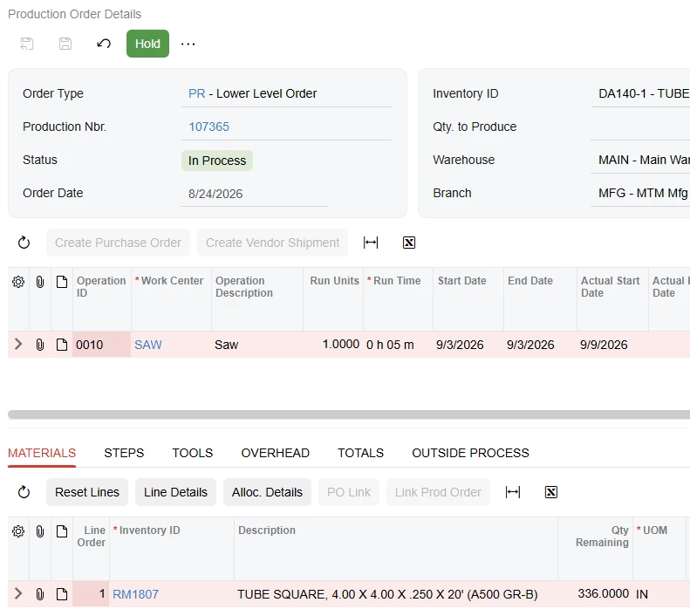This screenshot has height=616, width=690.
Task: Refresh the operations grid
Action: pyautogui.click(x=24, y=243)
